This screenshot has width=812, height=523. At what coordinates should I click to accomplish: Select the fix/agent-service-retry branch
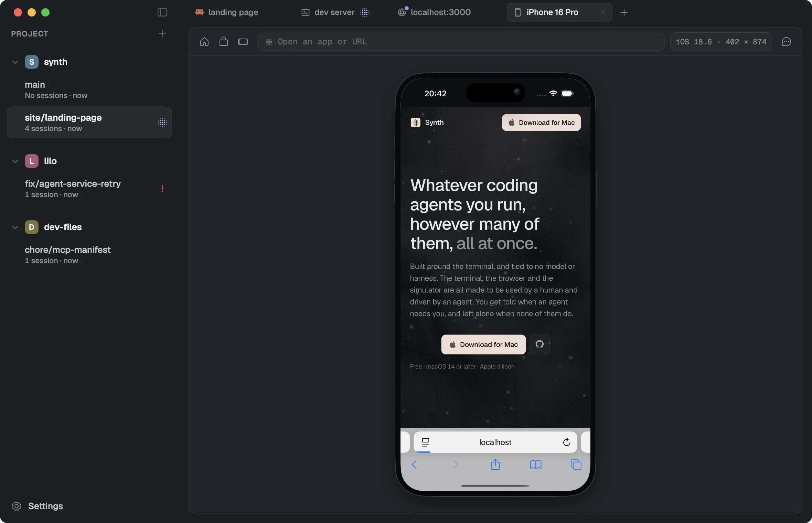(89, 189)
